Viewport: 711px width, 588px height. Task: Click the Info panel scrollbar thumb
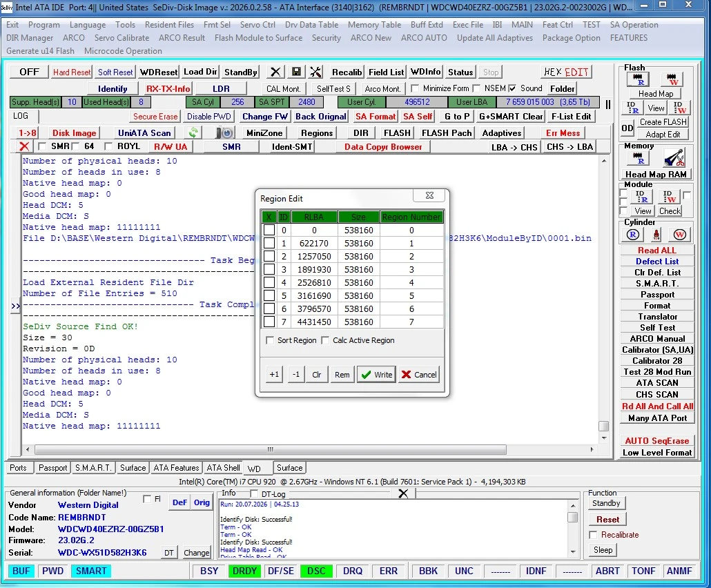click(x=573, y=518)
